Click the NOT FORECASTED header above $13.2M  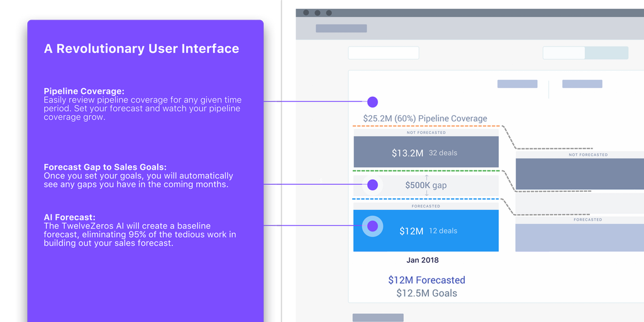click(426, 133)
